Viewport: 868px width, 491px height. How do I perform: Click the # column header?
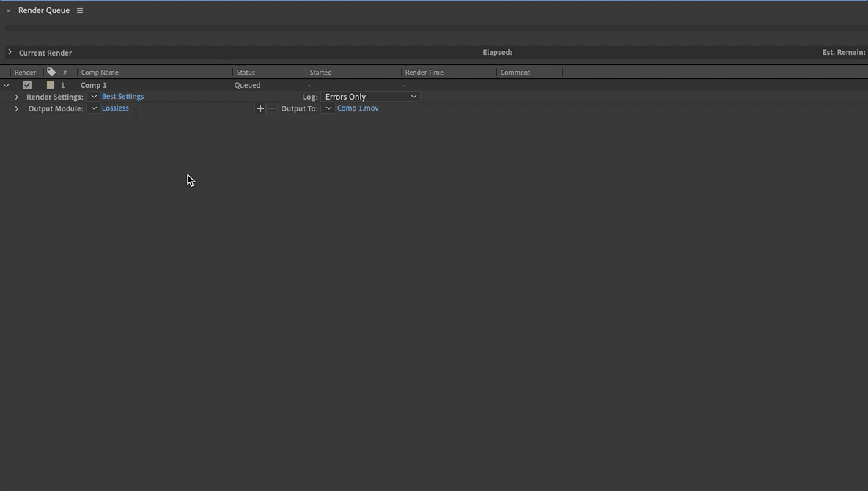point(65,73)
